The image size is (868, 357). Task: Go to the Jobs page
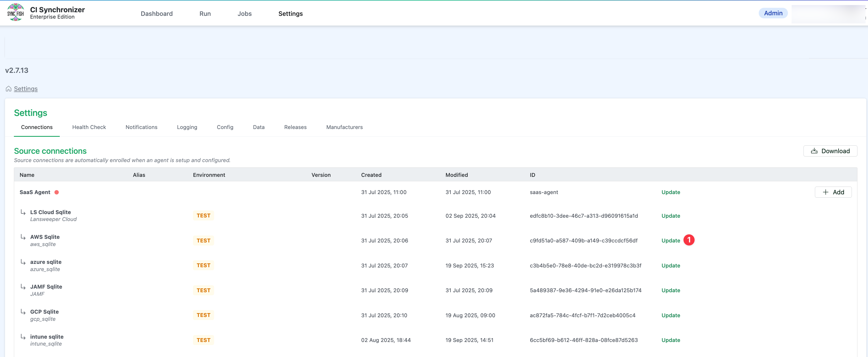[245, 13]
